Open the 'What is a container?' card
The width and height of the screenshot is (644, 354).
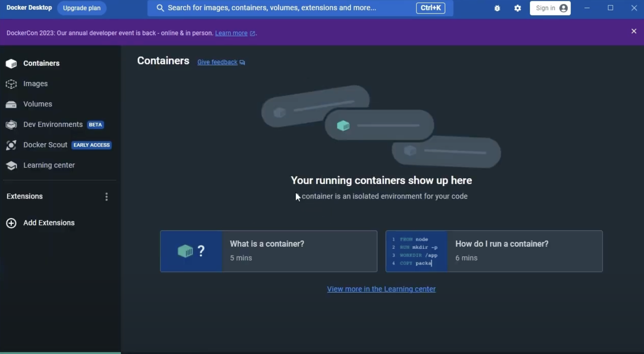coord(269,251)
